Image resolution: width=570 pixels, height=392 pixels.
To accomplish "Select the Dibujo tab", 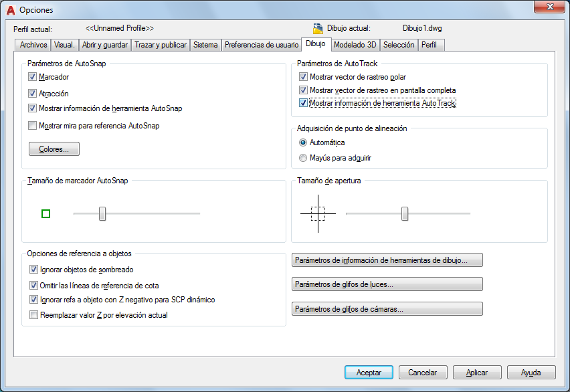I will point(316,43).
